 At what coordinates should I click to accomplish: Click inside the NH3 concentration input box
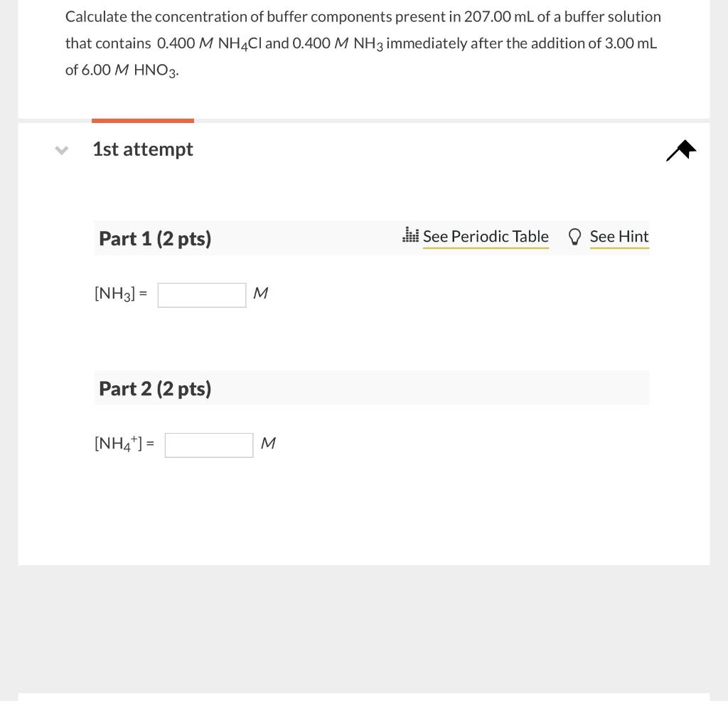[x=201, y=294]
